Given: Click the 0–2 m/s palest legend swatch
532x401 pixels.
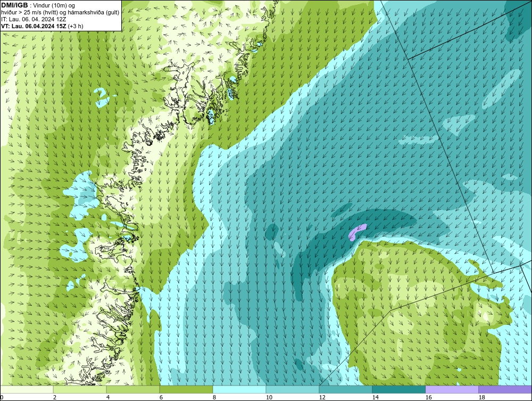Looking at the screenshot, I should [x=27, y=389].
